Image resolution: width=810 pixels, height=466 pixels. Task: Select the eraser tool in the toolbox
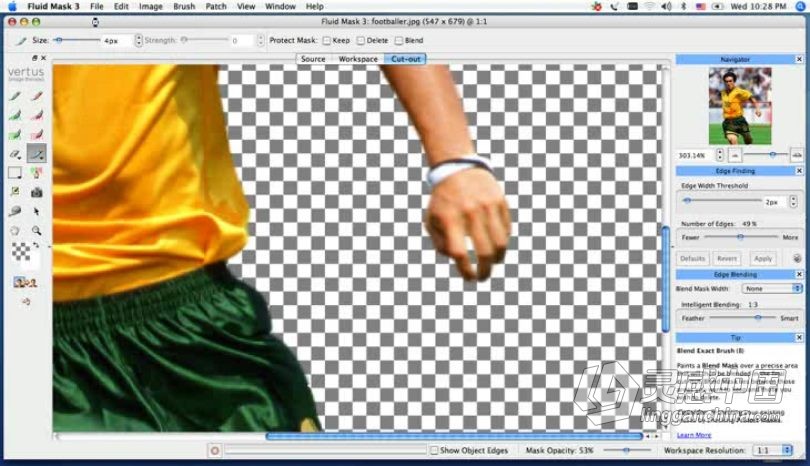(x=15, y=154)
